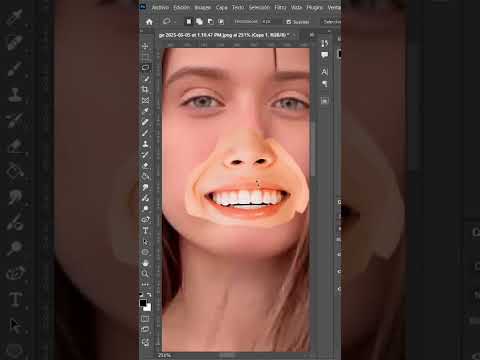Toggle Quick Mask mode
480x360 pixels.
coord(145,319)
